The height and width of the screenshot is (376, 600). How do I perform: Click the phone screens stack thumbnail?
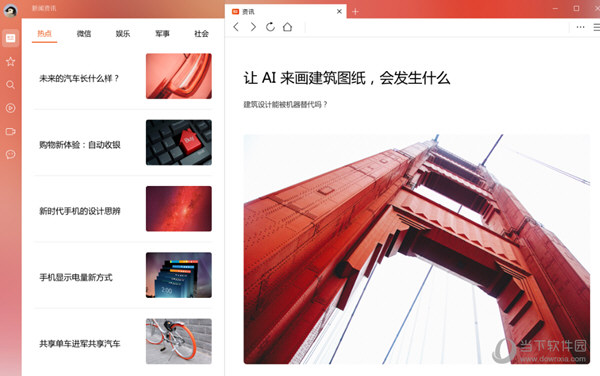point(179,275)
